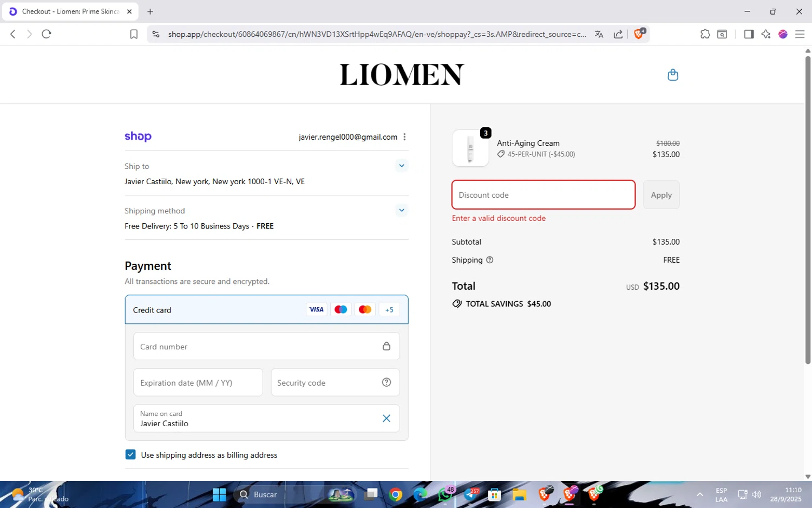The image size is (812, 508).
Task: Click the 45-PER-UNIT discount label
Action: pyautogui.click(x=541, y=154)
